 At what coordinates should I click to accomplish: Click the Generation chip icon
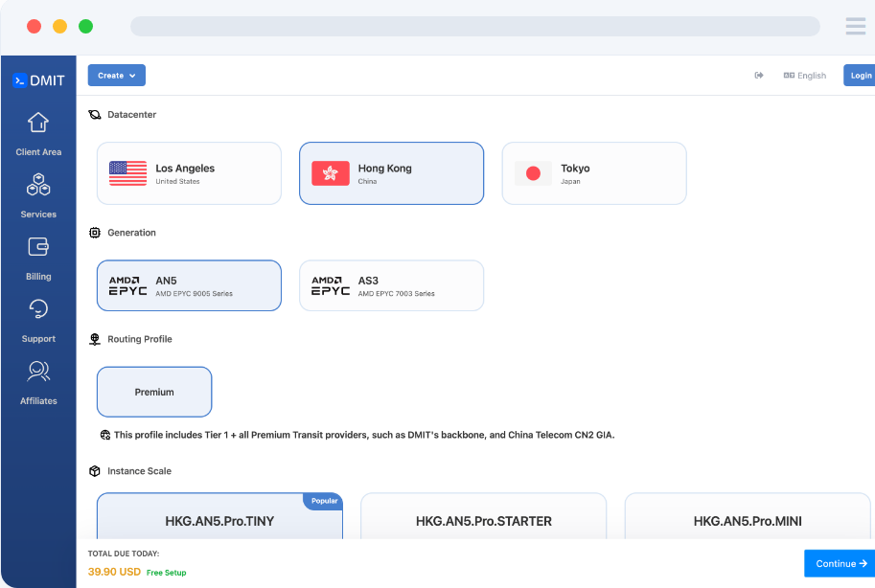(x=95, y=233)
